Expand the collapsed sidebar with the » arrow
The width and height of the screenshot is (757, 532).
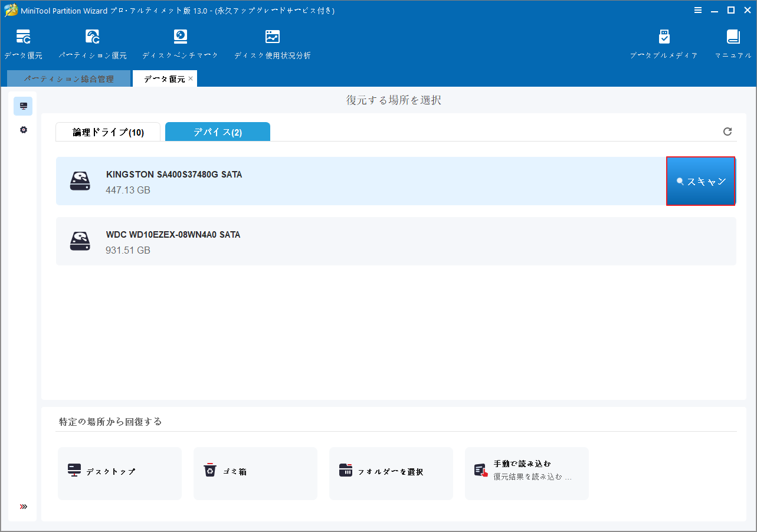(x=23, y=506)
